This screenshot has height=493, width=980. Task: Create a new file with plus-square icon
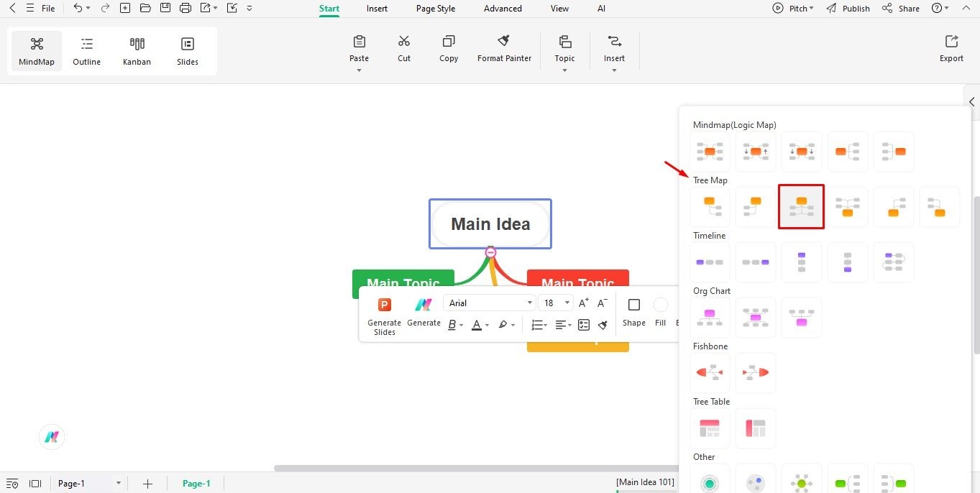[125, 9]
